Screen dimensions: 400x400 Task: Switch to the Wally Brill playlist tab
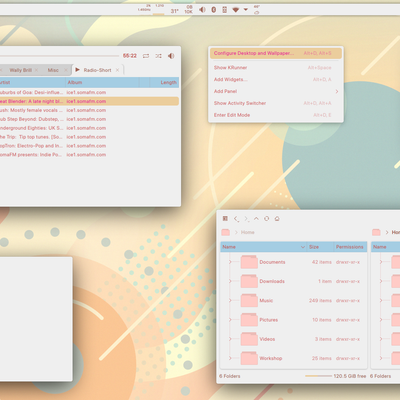pyautogui.click(x=20, y=70)
